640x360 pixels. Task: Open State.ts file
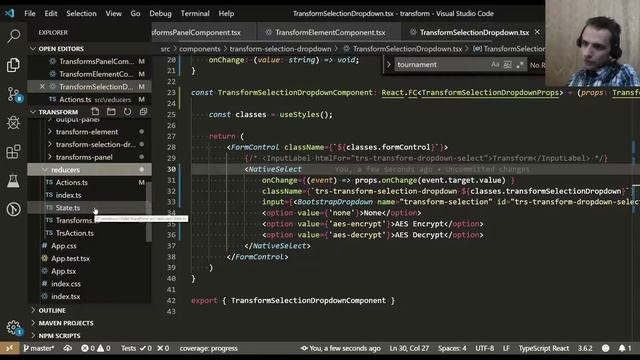tap(68, 208)
